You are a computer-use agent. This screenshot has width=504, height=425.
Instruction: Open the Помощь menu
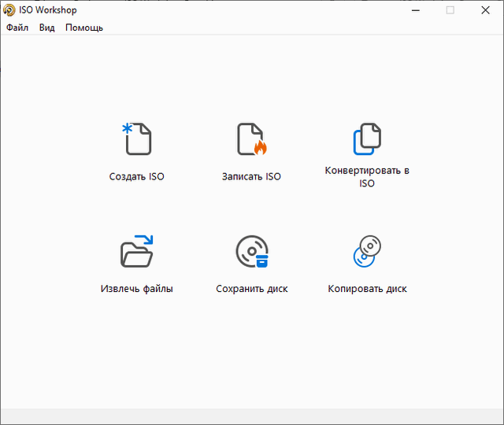point(84,28)
